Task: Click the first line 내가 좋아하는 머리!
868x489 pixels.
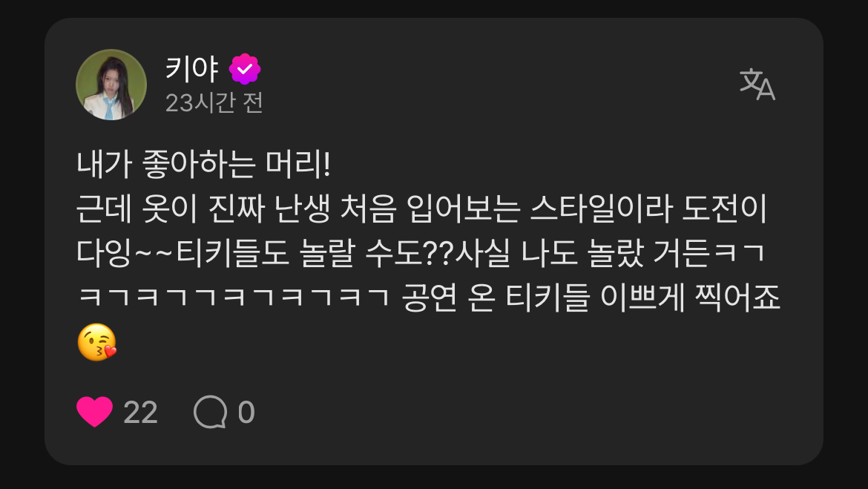Action: (204, 165)
